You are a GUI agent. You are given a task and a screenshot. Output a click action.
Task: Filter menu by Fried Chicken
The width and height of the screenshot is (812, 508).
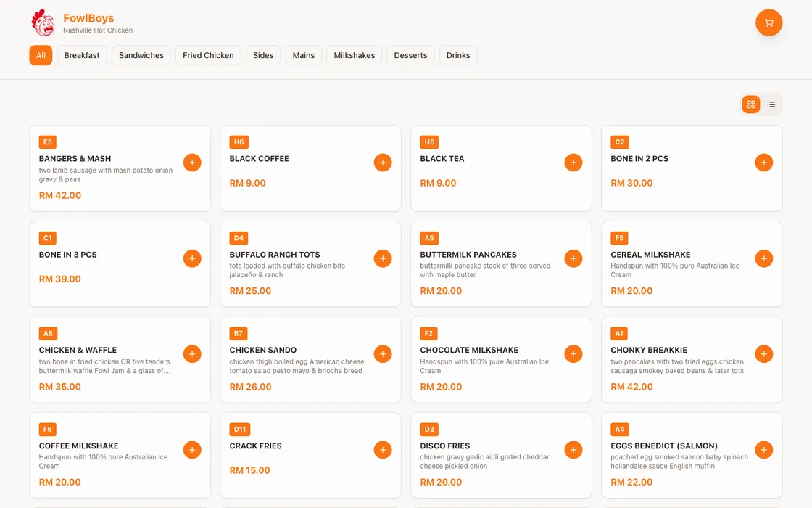[208, 55]
